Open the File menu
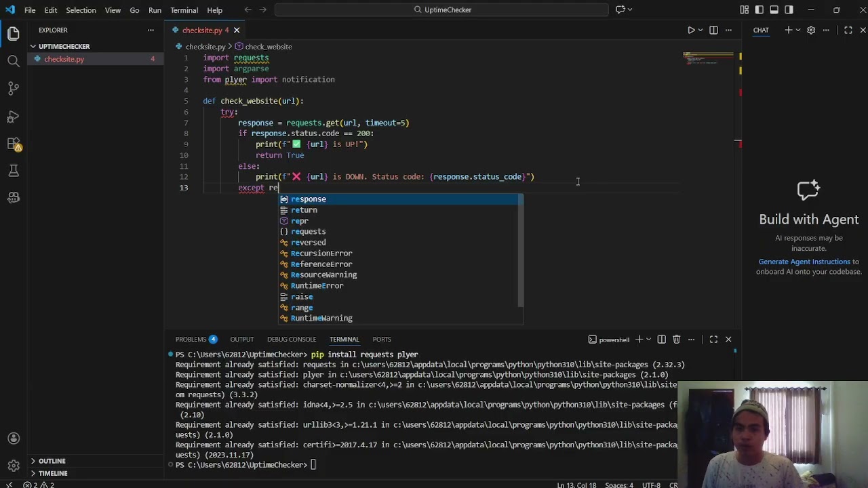 pyautogui.click(x=30, y=10)
